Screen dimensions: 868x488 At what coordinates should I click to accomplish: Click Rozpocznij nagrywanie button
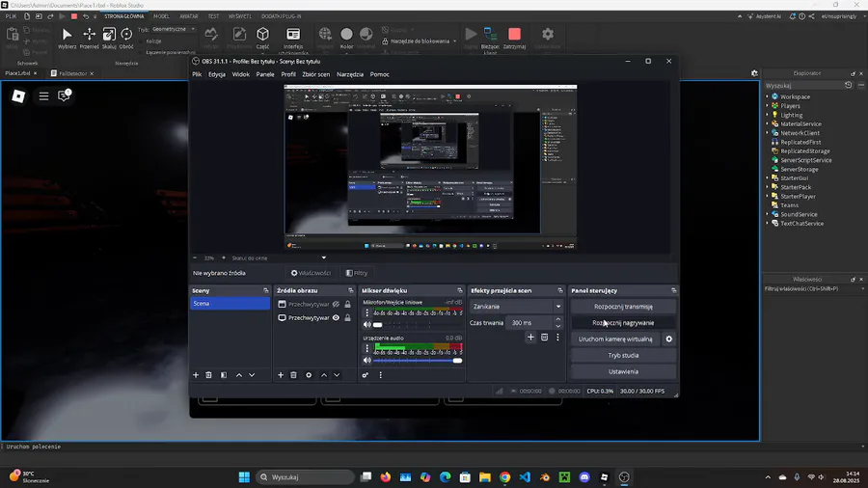point(623,322)
